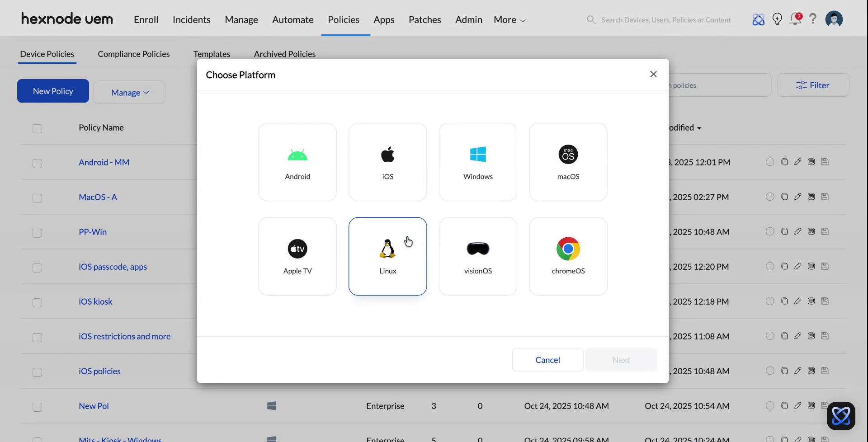Select the checkbox beside New Pol
The image size is (868, 442).
(x=37, y=407)
